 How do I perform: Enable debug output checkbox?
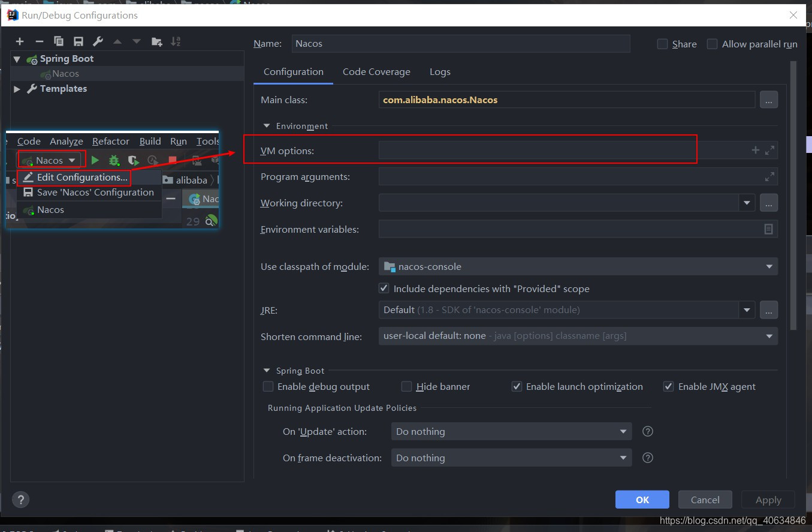tap(268, 386)
